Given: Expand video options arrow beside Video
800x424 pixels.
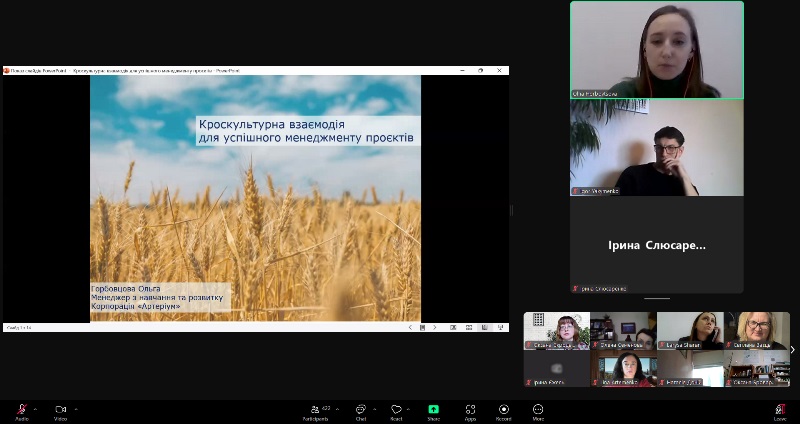Looking at the screenshot, I should (75, 408).
